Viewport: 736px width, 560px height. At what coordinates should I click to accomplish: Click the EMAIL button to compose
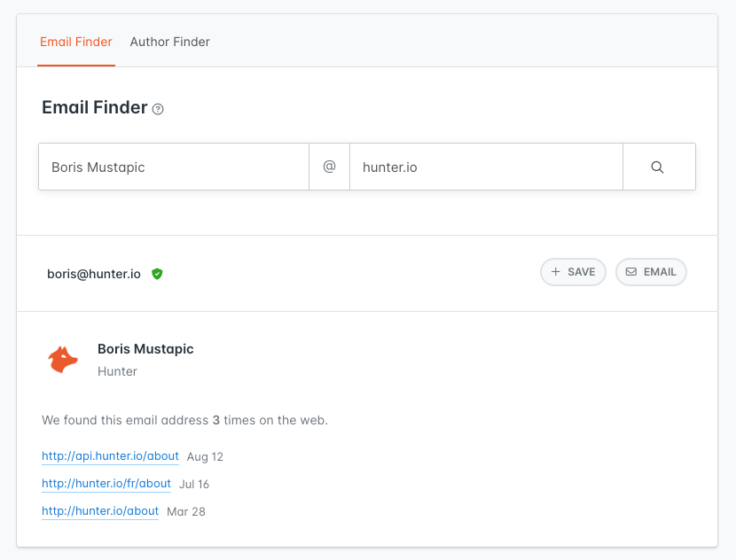[651, 272]
